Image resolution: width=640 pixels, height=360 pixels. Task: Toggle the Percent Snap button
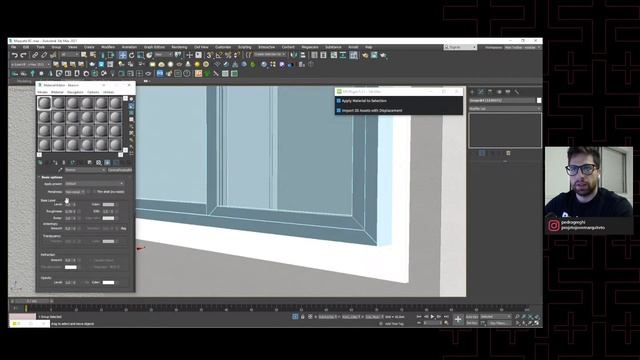pos(228,55)
